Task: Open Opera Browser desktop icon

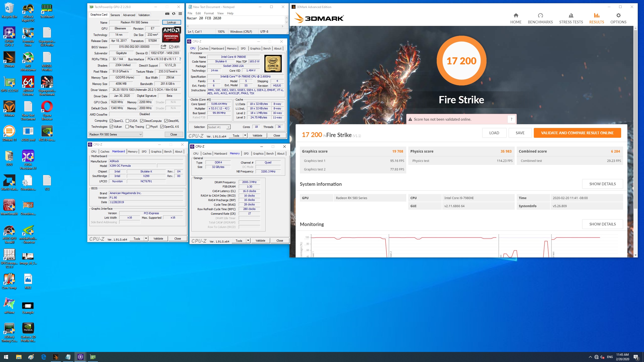Action: [x=47, y=111]
